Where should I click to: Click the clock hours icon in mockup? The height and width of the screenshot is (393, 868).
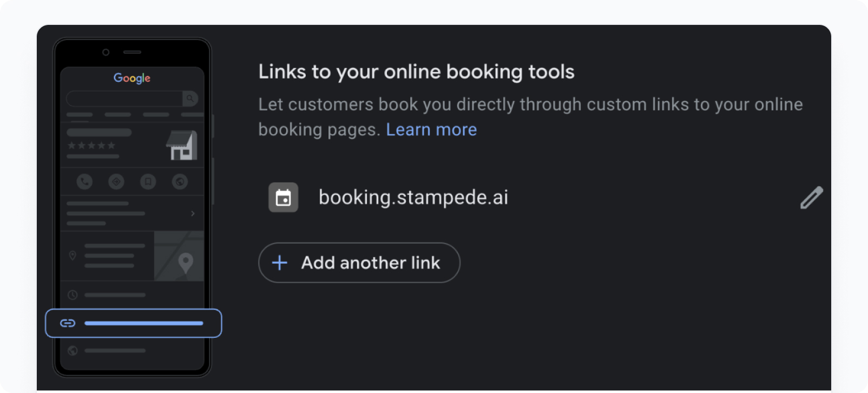(x=73, y=295)
